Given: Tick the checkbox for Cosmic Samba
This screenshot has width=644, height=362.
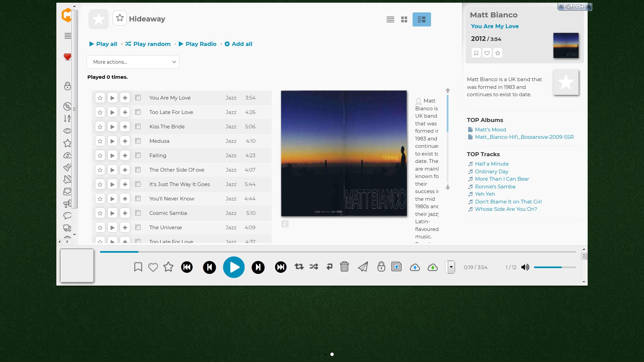Looking at the screenshot, I should click(138, 213).
